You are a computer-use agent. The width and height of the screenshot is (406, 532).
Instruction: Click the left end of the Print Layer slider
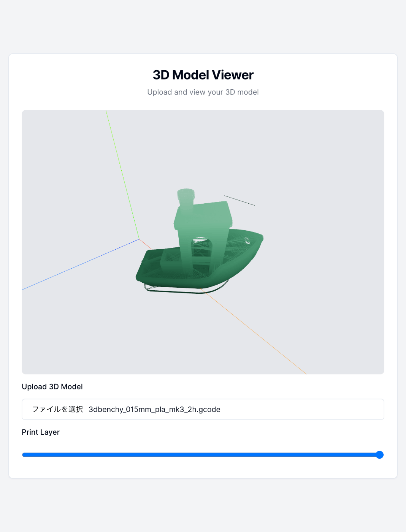(24, 455)
